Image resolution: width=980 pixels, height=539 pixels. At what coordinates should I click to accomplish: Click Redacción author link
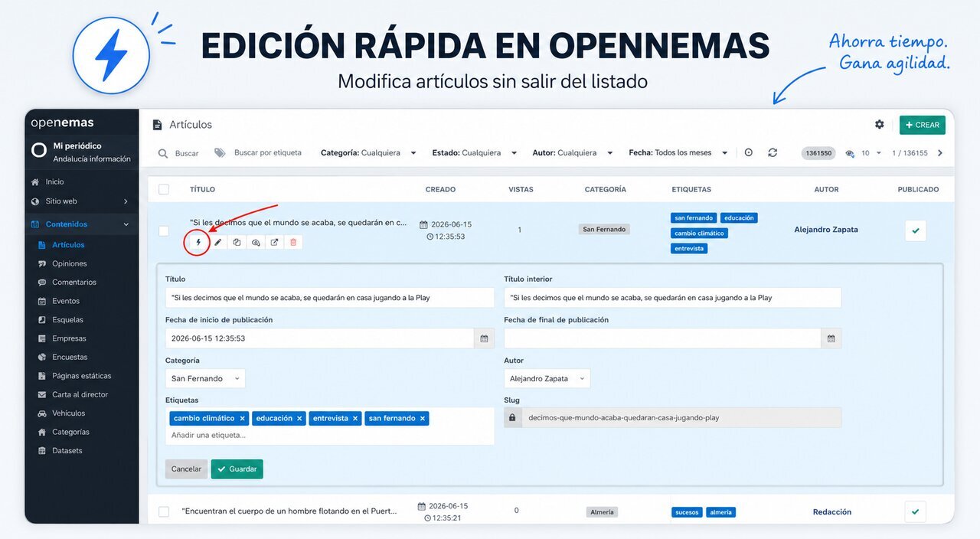(x=832, y=512)
